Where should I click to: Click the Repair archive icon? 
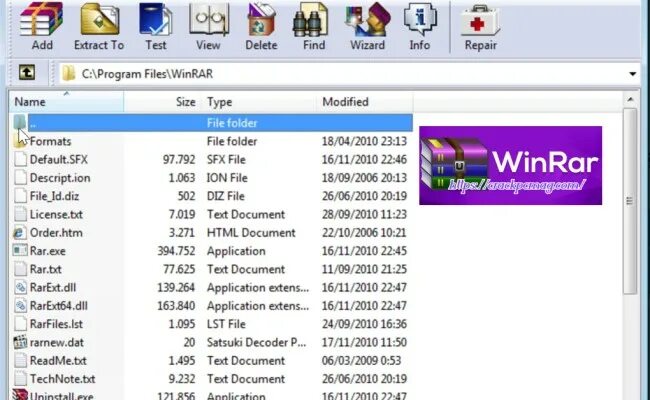tap(480, 26)
